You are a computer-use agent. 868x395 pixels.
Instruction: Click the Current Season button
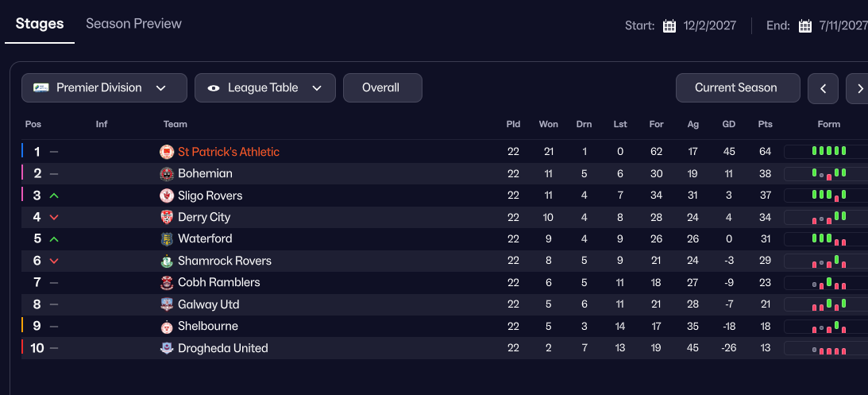point(738,88)
